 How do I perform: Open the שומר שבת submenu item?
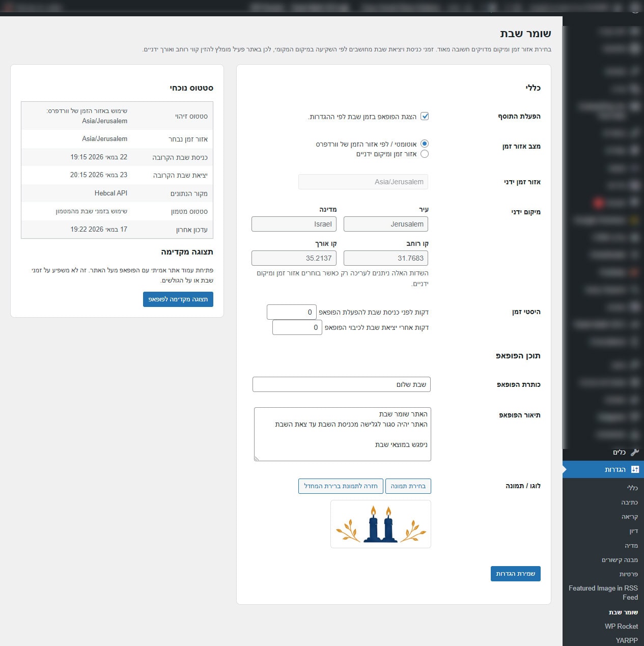click(x=623, y=612)
